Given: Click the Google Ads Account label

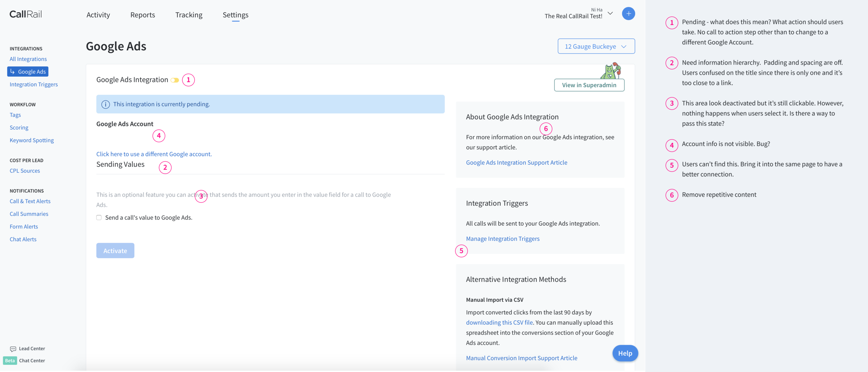Looking at the screenshot, I should 125,124.
